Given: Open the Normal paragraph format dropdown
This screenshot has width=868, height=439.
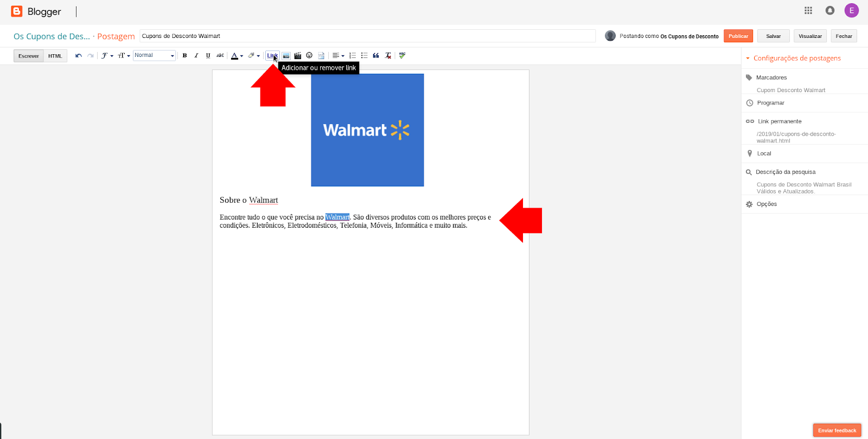Looking at the screenshot, I should tap(155, 55).
